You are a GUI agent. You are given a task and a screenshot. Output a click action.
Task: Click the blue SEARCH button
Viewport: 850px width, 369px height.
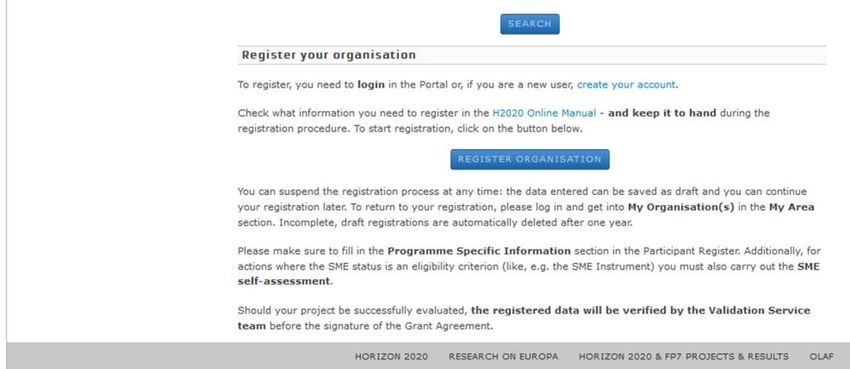coord(530,24)
